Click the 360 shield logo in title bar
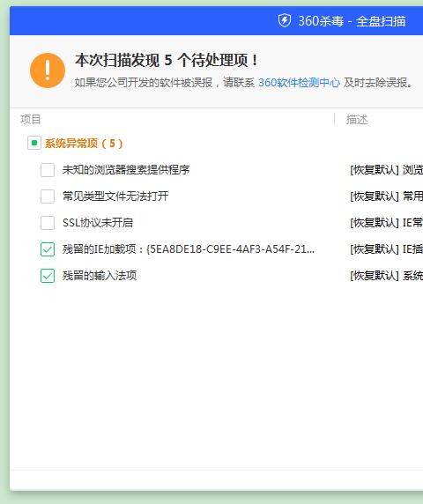 [285, 21]
